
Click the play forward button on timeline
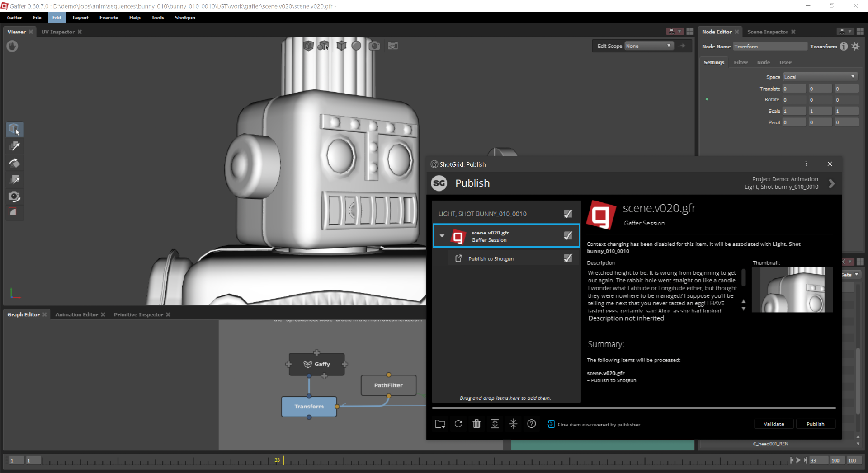tap(798, 460)
